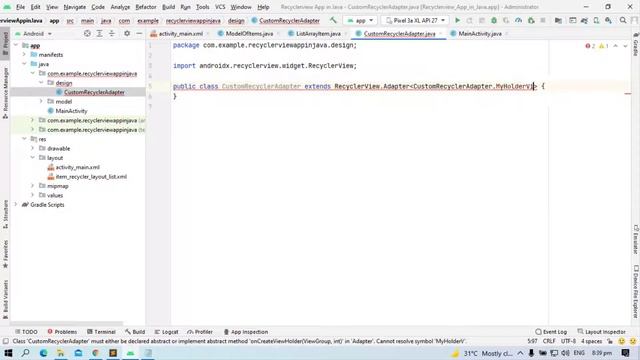Open the Build menu

point(169,7)
